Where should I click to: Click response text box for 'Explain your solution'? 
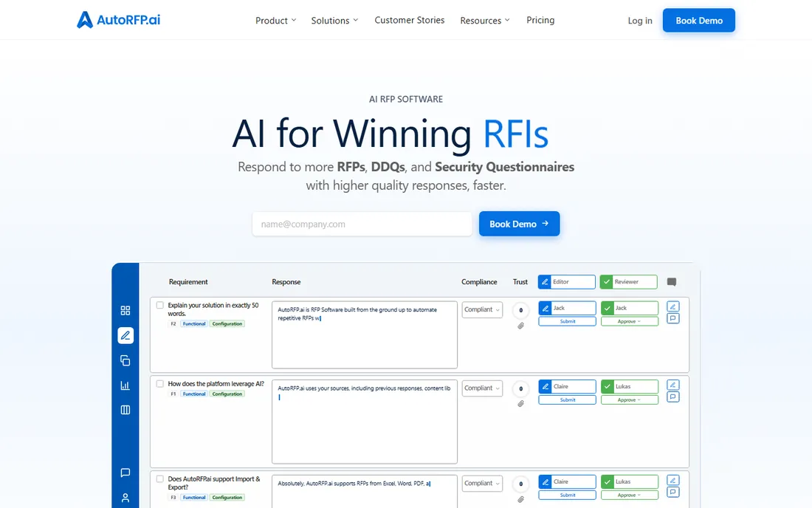click(365, 335)
